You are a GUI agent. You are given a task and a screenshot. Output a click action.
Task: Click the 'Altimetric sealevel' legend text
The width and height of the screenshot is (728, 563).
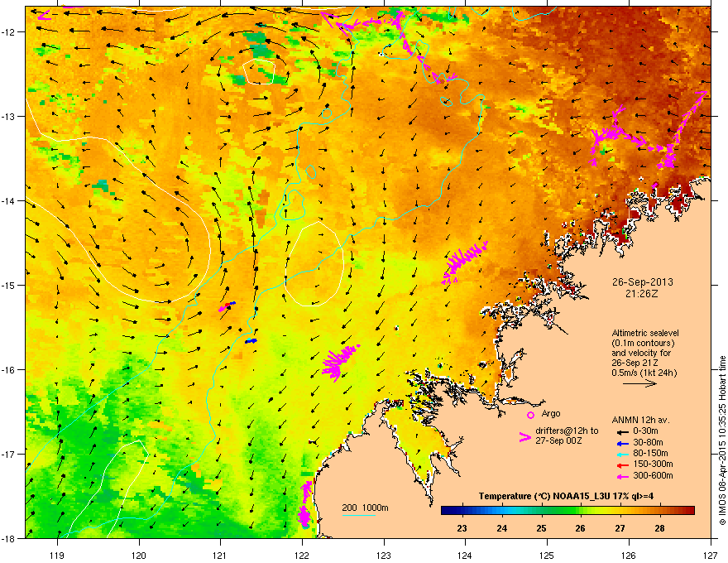[x=645, y=333]
